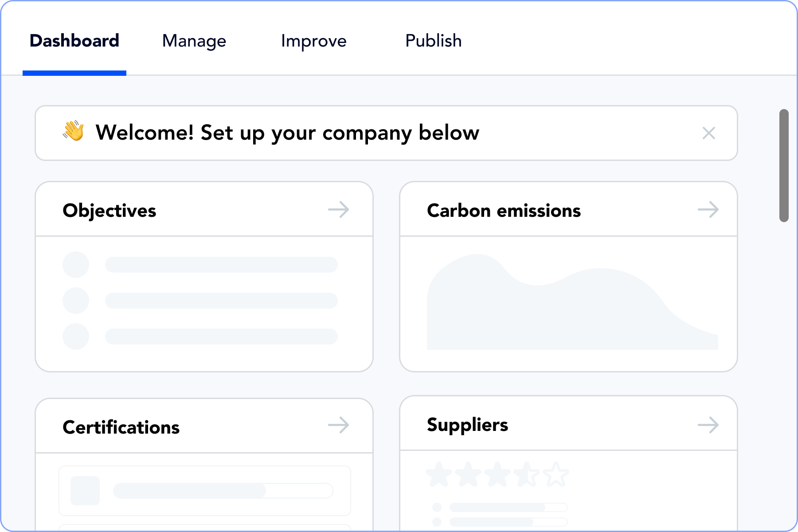The height and width of the screenshot is (532, 798).
Task: Click the waving hand emoji in the banner
Action: (73, 133)
